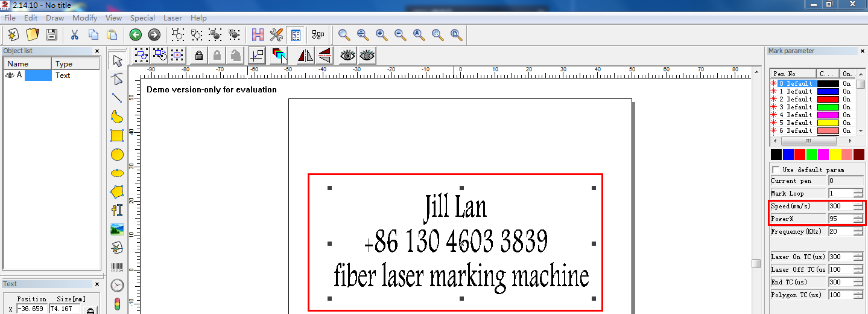Open the Laser menu
The height and width of the screenshot is (314, 868).
point(173,18)
